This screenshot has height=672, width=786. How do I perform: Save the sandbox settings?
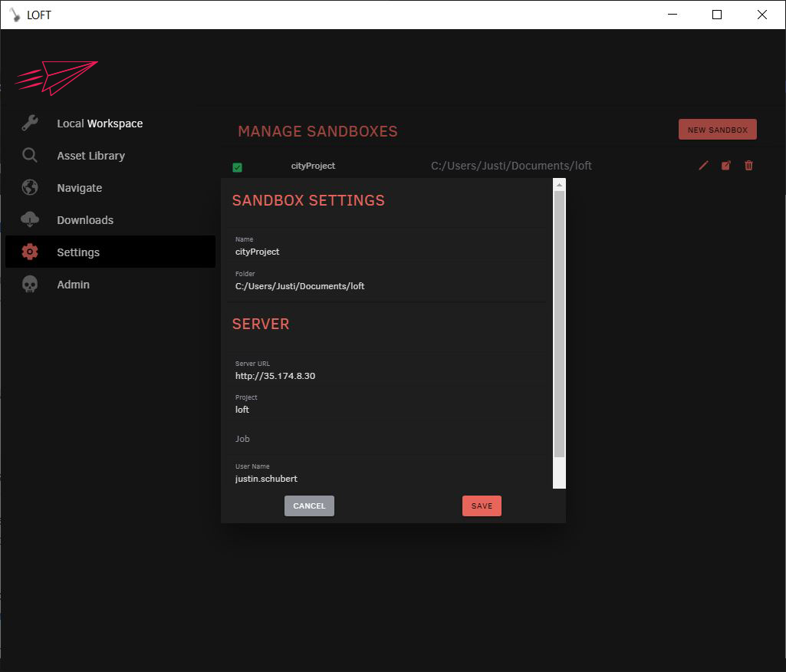[x=482, y=506]
